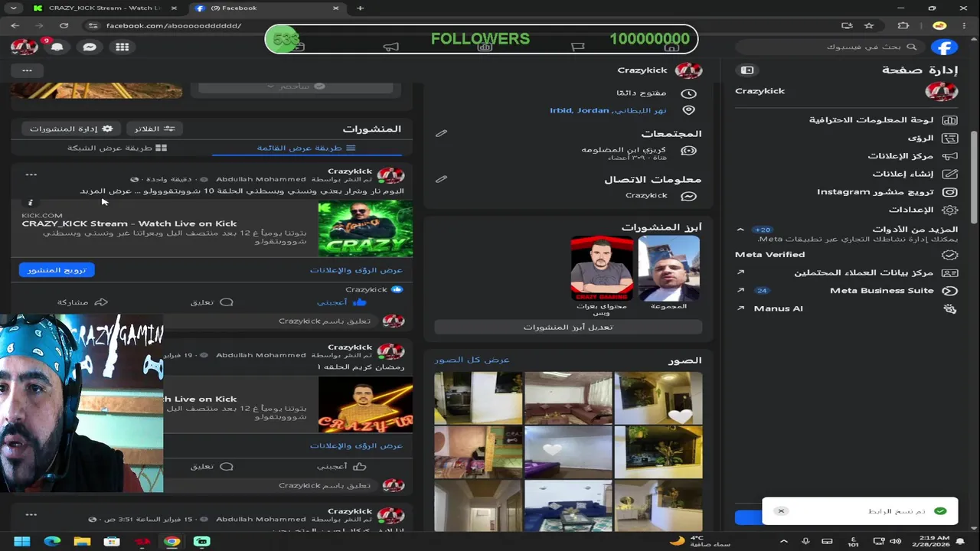This screenshot has width=980, height=551.
Task: Open Microsoft Edge from taskbar
Action: (52, 541)
